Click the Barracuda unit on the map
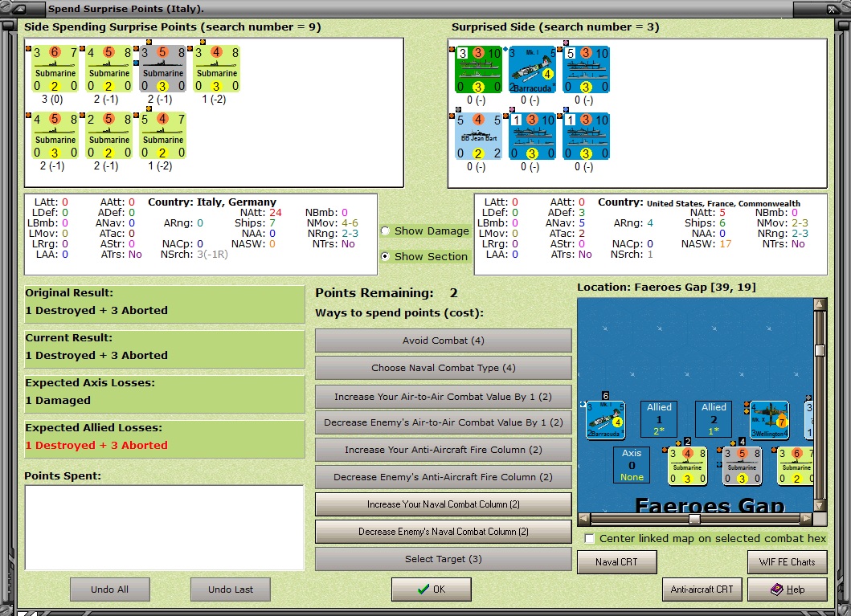The height and width of the screenshot is (616, 851). click(x=606, y=420)
